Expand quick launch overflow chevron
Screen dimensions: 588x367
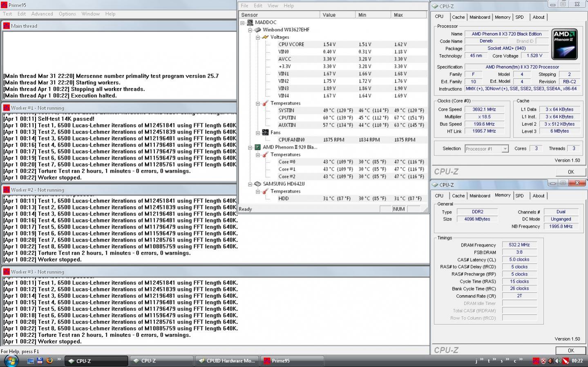point(59,360)
